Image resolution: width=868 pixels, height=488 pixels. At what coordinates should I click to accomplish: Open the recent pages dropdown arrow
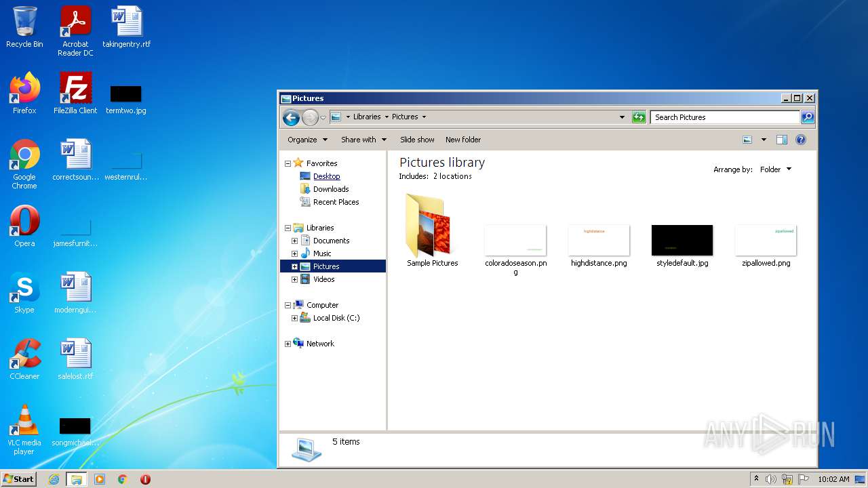(323, 117)
